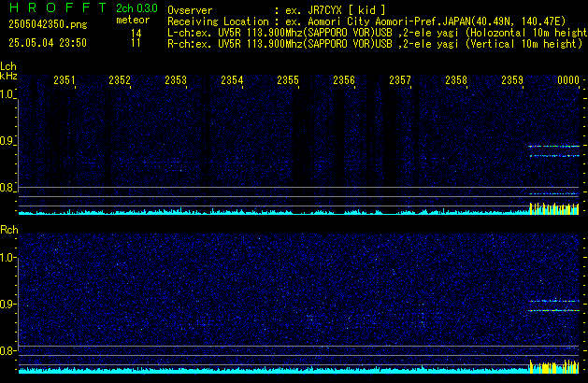Screen dimensions: 588x383
Task: Click the 2354 time marker
Action: 232,80
